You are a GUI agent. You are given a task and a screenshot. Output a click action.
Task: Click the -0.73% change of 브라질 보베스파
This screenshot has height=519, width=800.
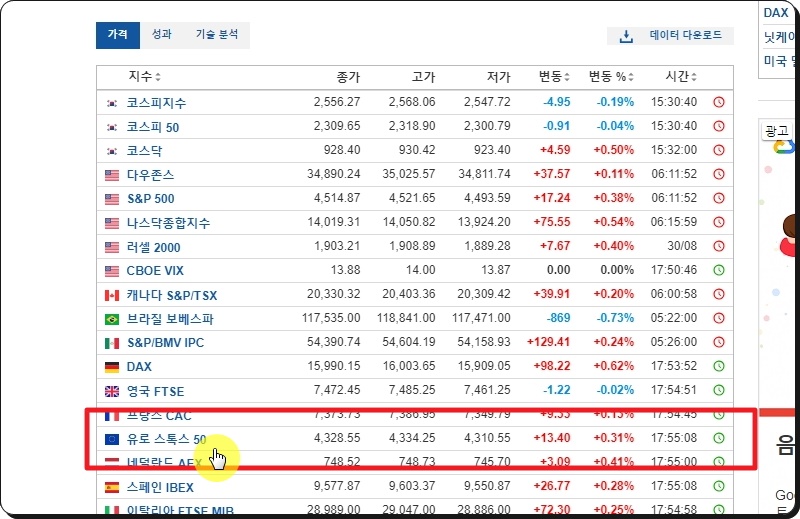[615, 318]
